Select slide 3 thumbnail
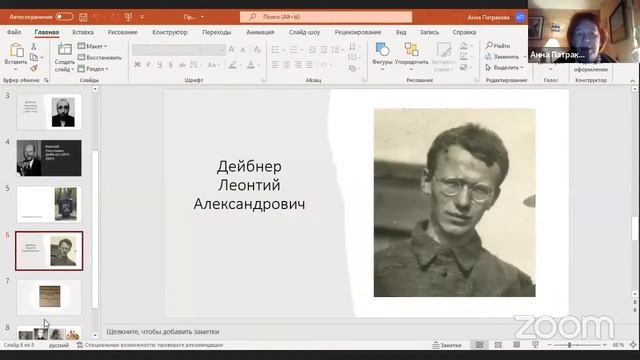 (49, 112)
